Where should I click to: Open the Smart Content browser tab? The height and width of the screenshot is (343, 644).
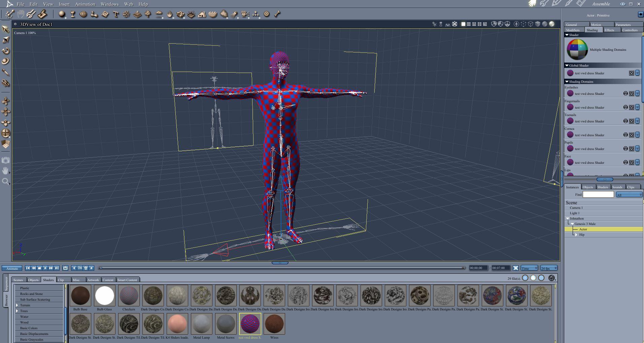pos(127,280)
